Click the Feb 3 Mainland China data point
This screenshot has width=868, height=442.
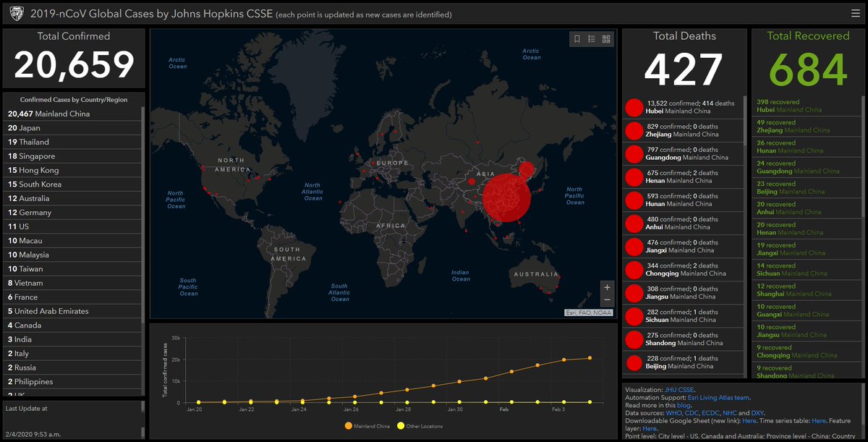(564, 360)
